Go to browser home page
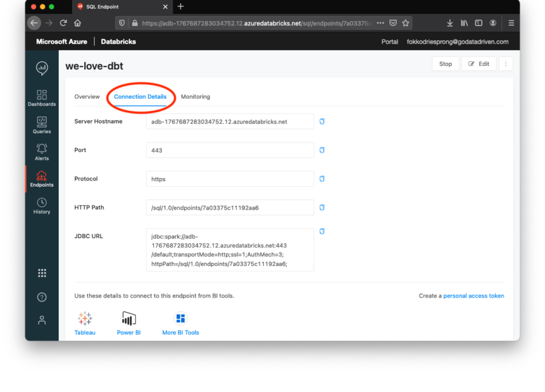This screenshot has height=392, width=545. (x=78, y=23)
